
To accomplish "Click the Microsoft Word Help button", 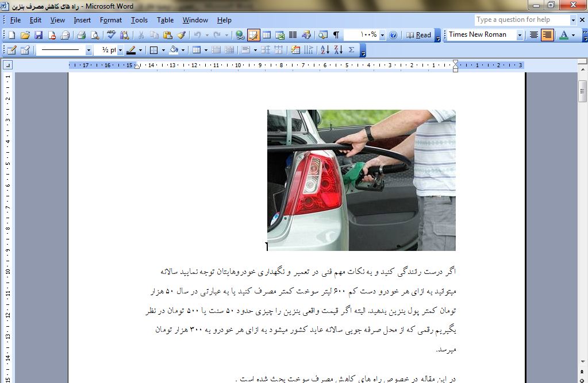I will pos(393,35).
